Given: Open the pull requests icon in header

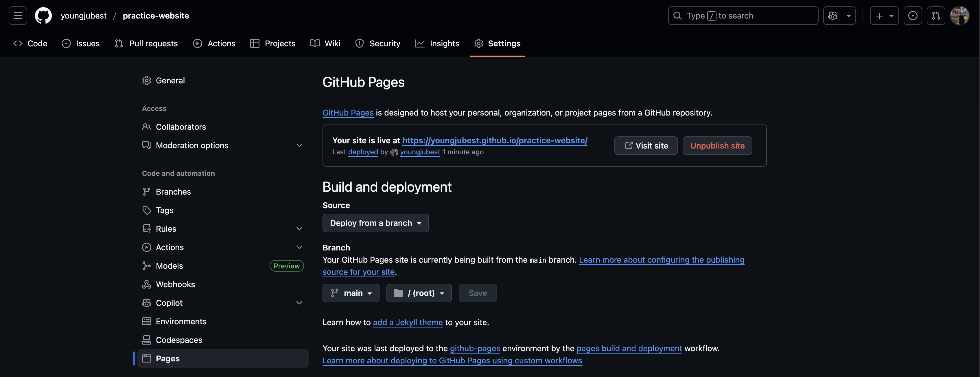Looking at the screenshot, I should point(935,16).
